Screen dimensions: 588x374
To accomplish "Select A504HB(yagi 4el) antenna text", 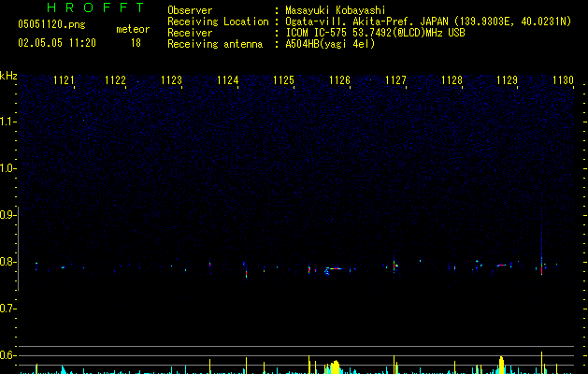I will pos(330,44).
